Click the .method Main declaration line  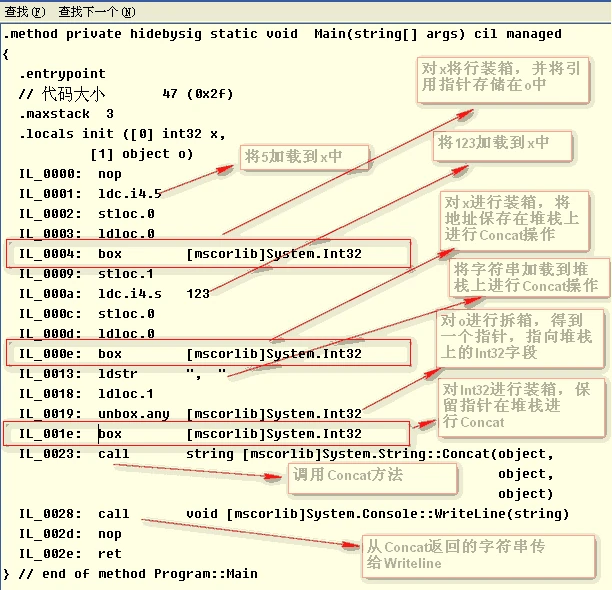(x=283, y=34)
